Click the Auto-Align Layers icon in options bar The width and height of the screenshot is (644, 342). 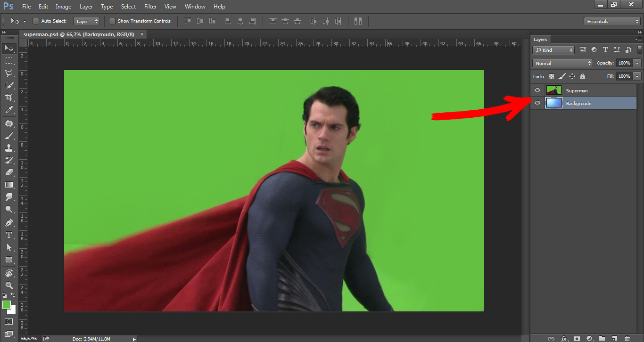coord(358,21)
